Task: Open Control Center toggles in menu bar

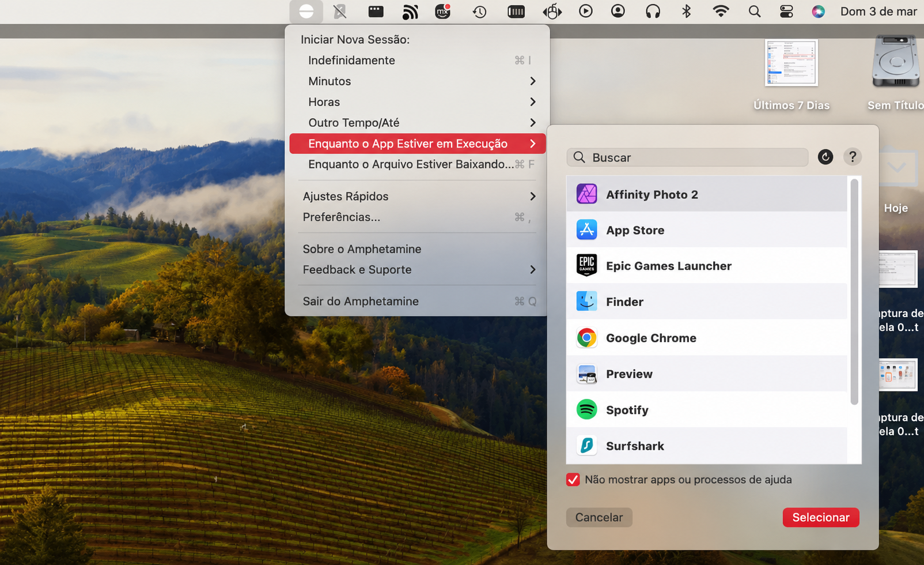Action: (x=786, y=12)
